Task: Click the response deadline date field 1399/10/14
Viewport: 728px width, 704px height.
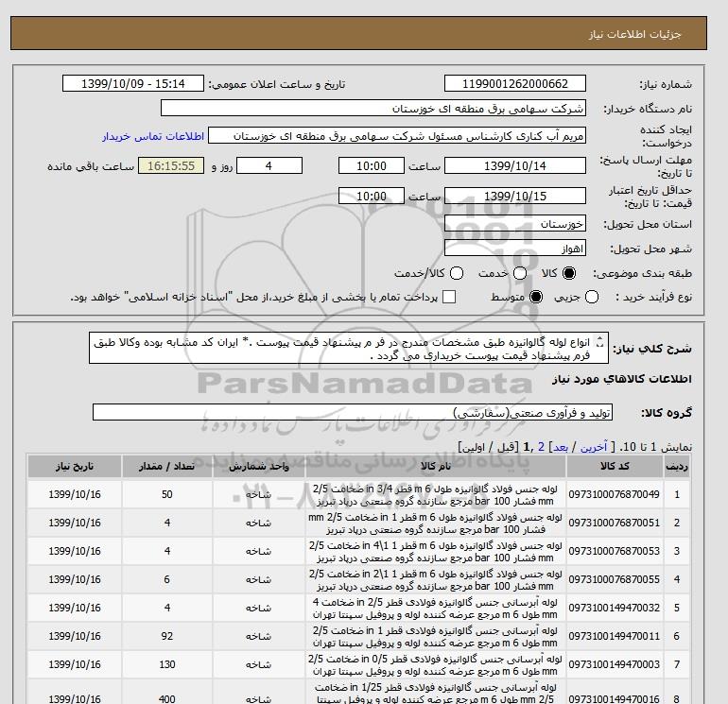Action: pyautogui.click(x=513, y=165)
